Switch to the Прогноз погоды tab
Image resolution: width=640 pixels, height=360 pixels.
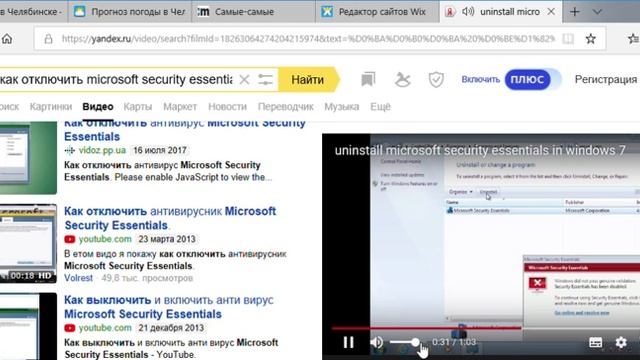click(x=130, y=12)
